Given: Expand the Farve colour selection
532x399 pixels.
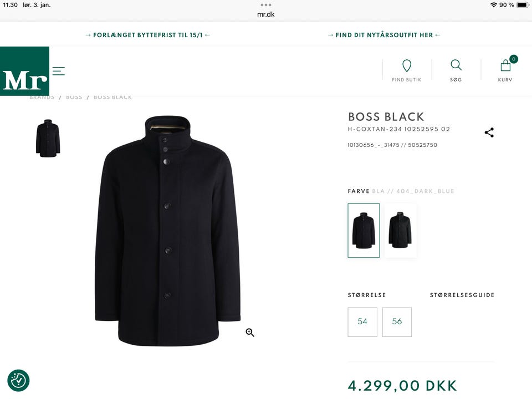Looking at the screenshot, I should point(358,191).
